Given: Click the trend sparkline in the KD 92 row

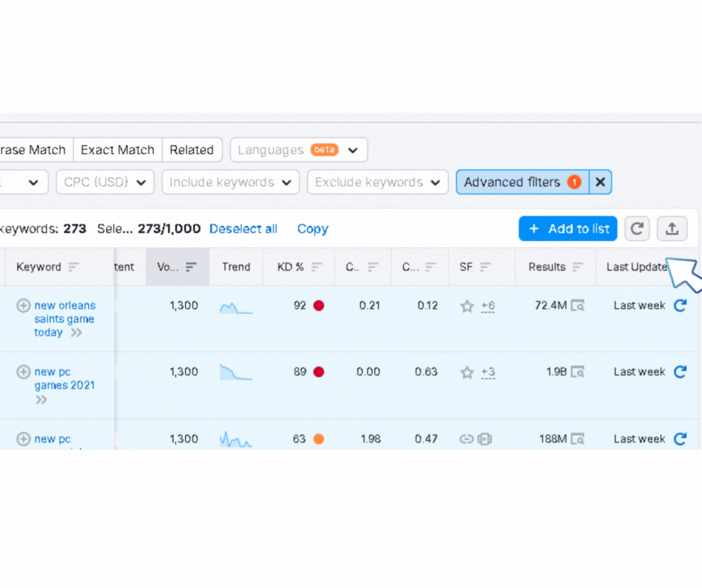Looking at the screenshot, I should pos(236,308).
